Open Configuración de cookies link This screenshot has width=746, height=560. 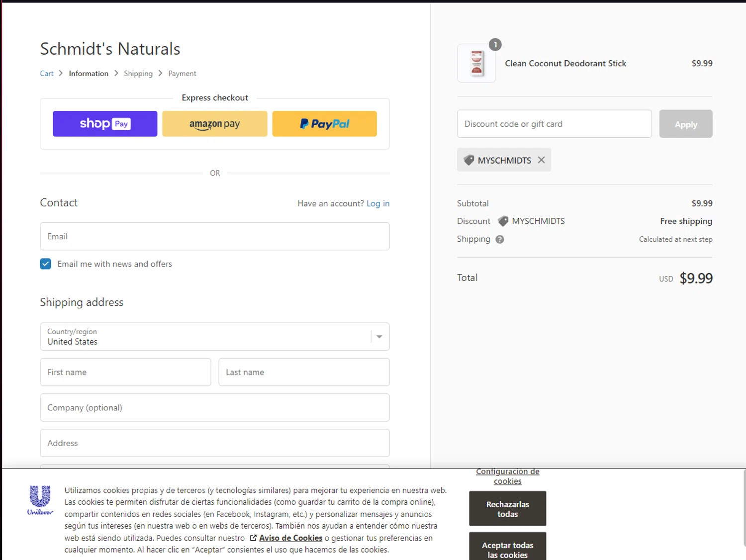click(x=508, y=476)
